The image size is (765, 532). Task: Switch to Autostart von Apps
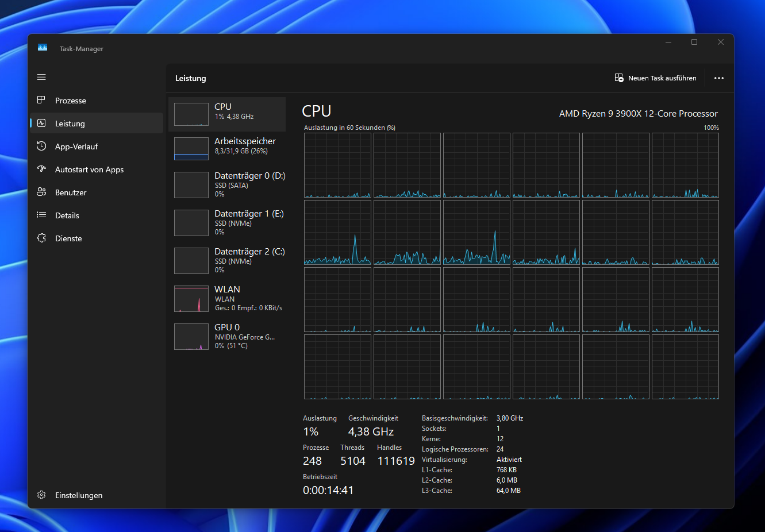click(x=97, y=169)
